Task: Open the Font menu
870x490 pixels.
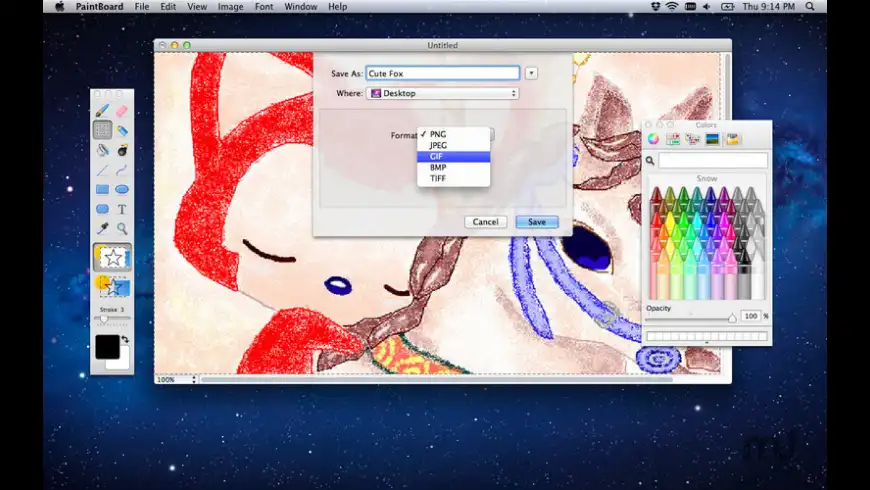Action: [264, 7]
